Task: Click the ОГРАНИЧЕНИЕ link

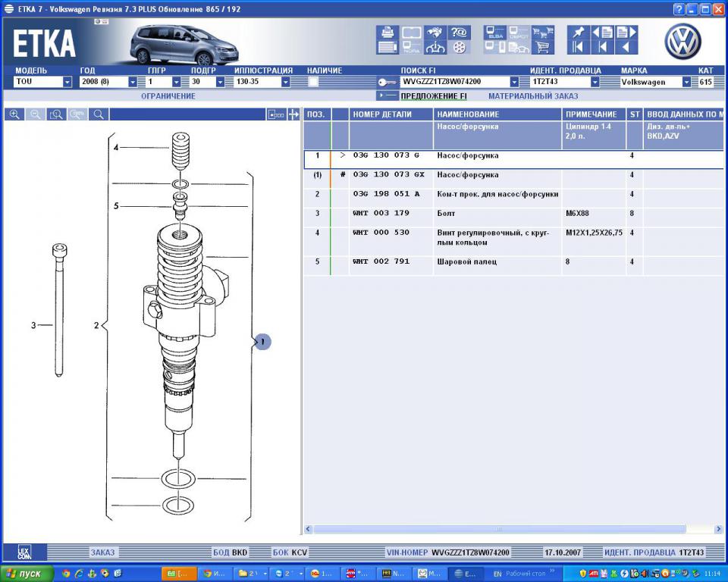Action: 168,96
